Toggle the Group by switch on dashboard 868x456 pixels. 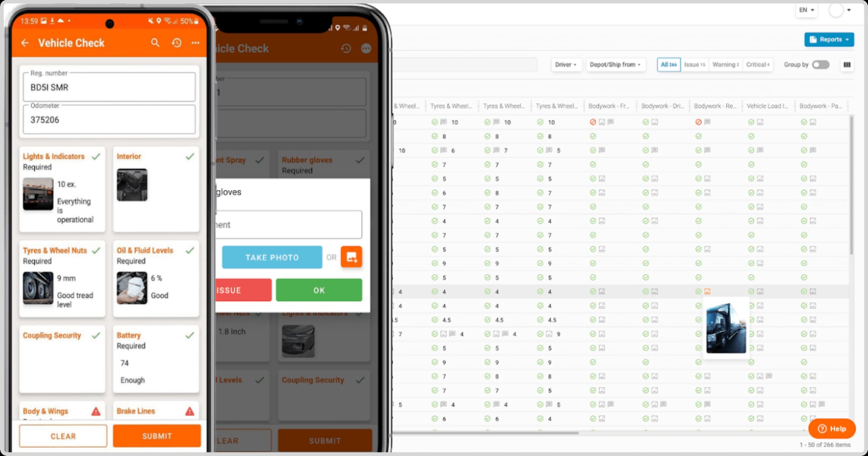(x=822, y=64)
